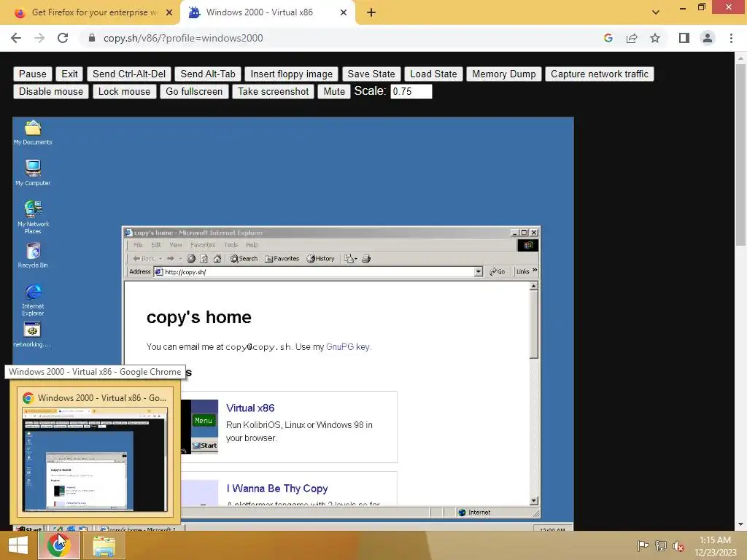Open Chrome side panel icon
747x560 pixels.
[684, 38]
